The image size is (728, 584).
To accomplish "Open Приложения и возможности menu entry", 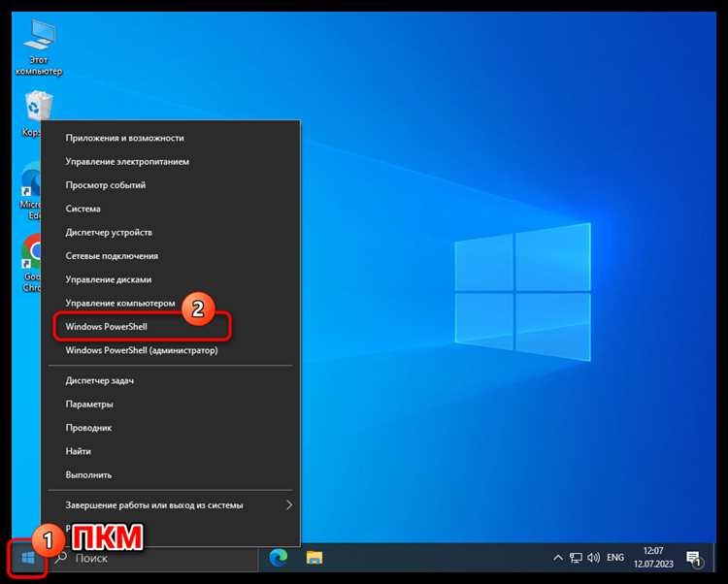I will coord(171,138).
